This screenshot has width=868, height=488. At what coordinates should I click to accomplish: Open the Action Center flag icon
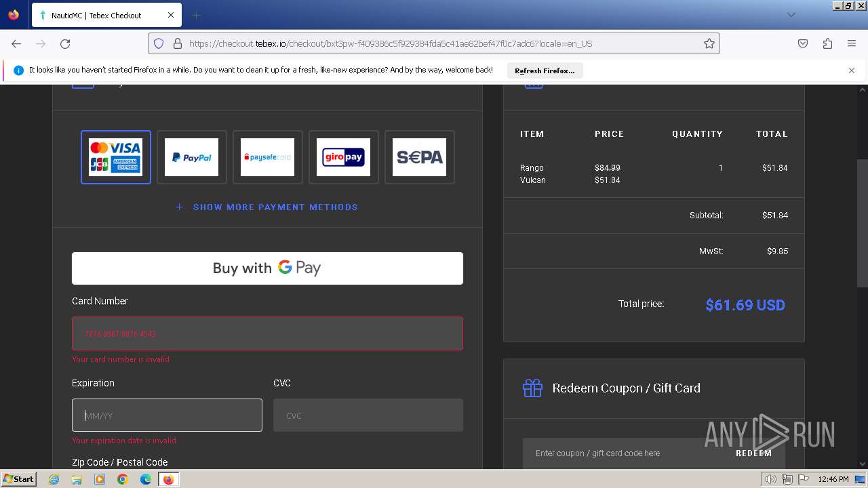point(804,479)
